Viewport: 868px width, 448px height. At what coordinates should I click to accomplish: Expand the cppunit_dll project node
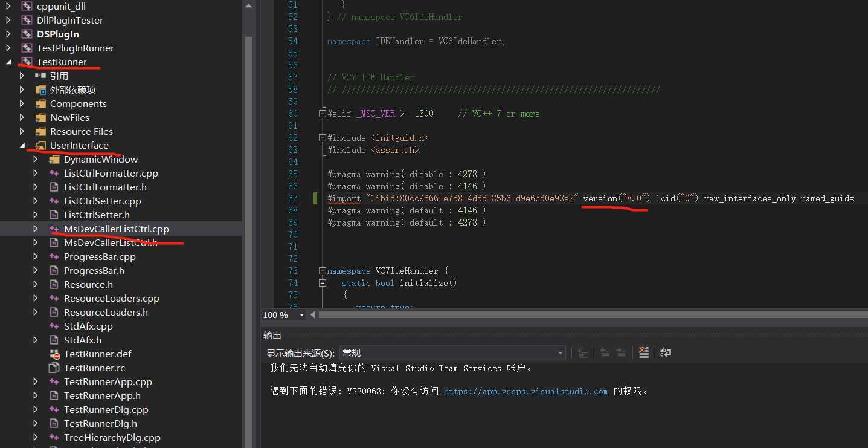point(8,6)
